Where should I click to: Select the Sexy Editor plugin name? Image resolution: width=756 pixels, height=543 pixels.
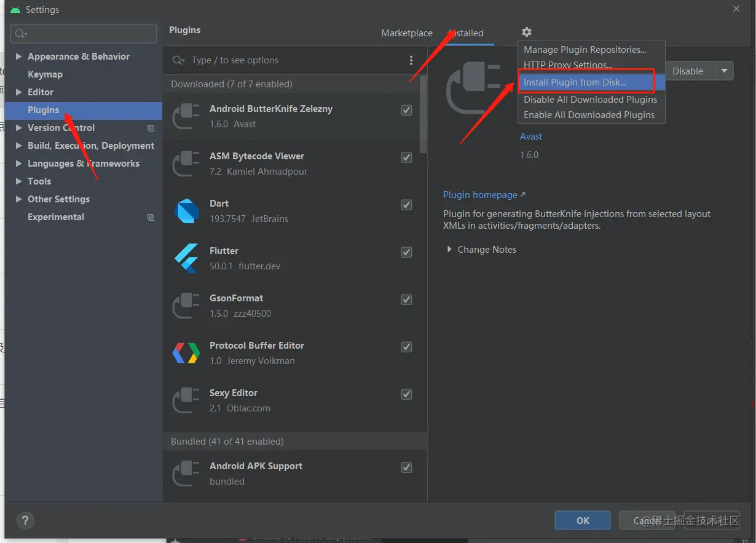click(x=234, y=393)
